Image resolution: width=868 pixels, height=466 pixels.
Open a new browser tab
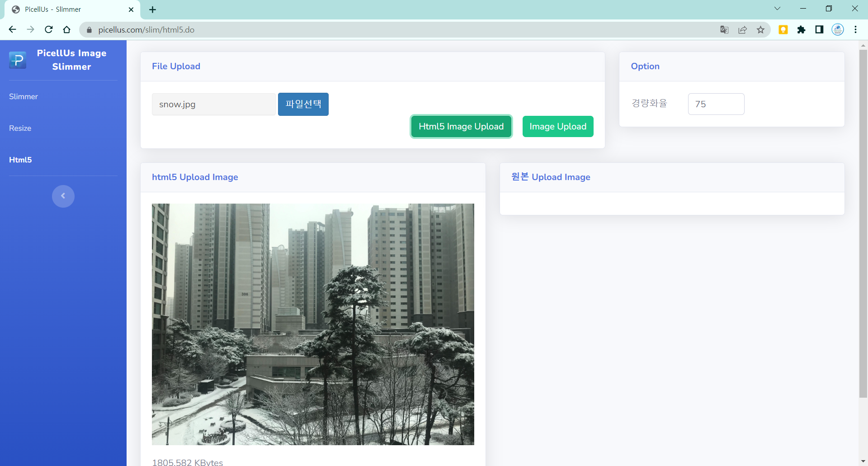click(153, 10)
